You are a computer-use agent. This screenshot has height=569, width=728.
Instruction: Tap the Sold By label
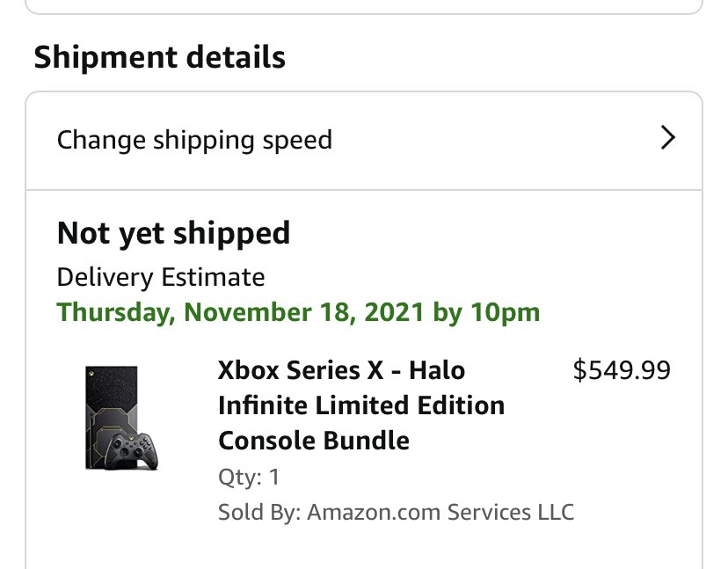[259, 513]
